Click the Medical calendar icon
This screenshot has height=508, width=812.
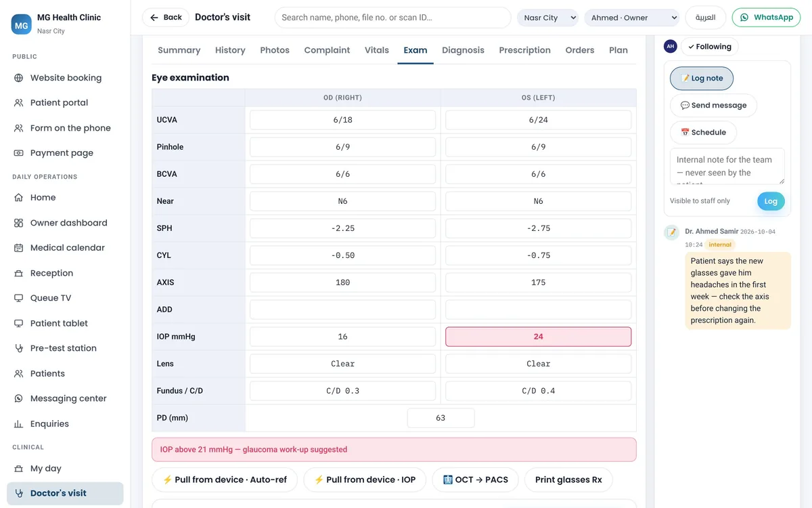tap(19, 248)
